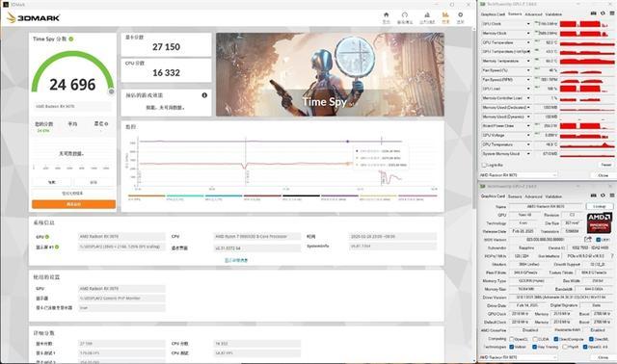Screen dimensions: 617x364
Task: Click GPU-Z screenshot camera icon in Sensors window
Action: click(x=594, y=13)
